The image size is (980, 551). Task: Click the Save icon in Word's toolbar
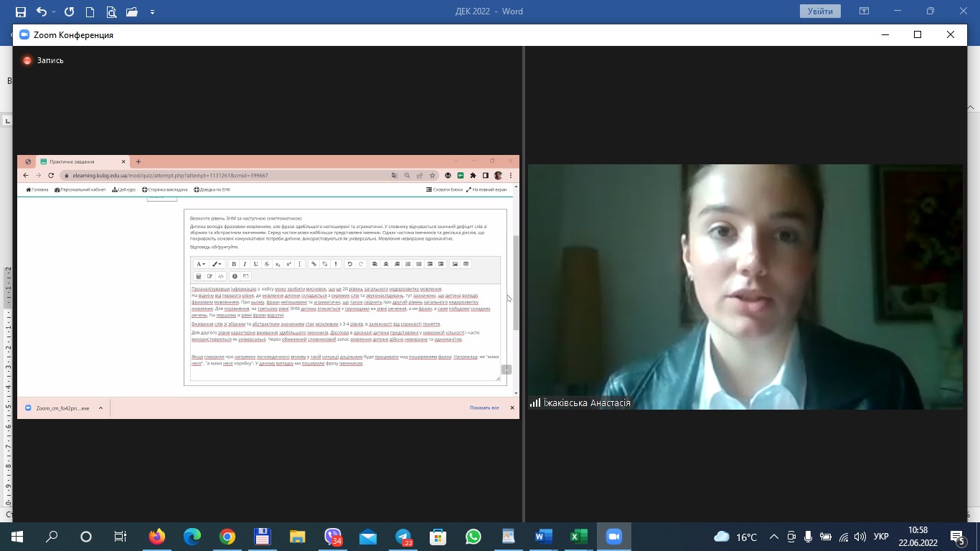pos(20,11)
